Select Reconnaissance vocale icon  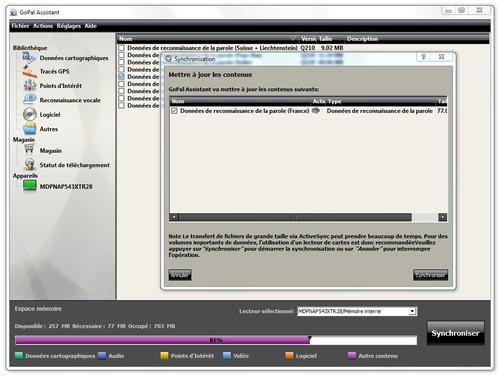(x=30, y=99)
